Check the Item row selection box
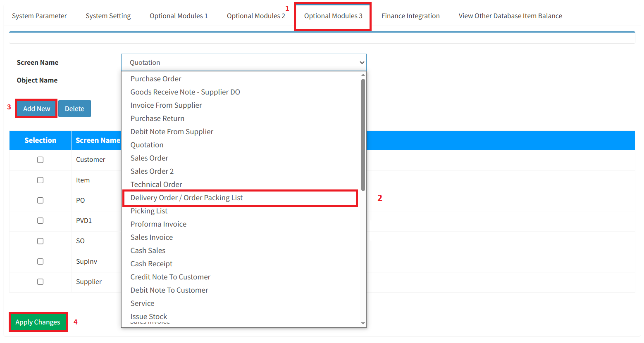 [x=40, y=180]
